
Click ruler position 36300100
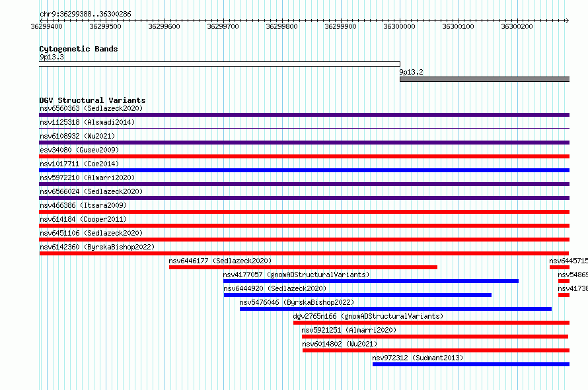pyautogui.click(x=459, y=26)
